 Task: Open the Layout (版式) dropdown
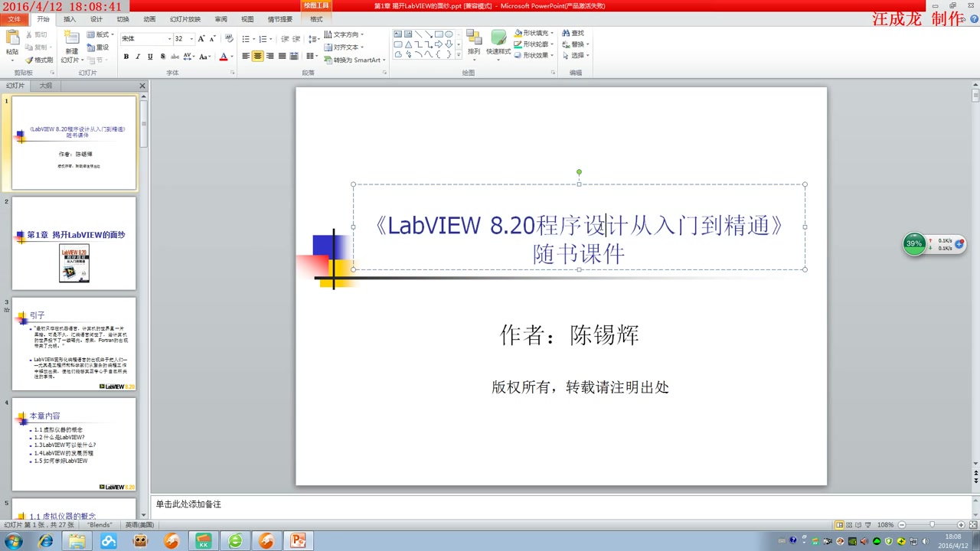(x=100, y=35)
